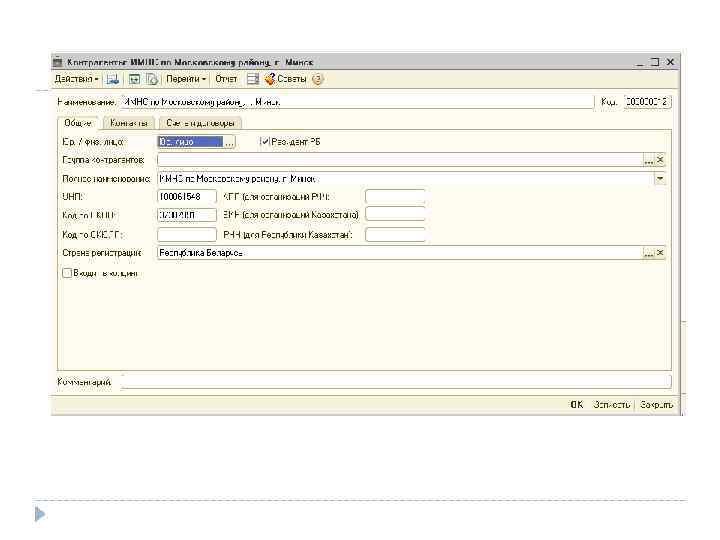Click the КПП (для организаций РФ) field
Image resolution: width=720 pixels, height=540 pixels.
coord(395,197)
